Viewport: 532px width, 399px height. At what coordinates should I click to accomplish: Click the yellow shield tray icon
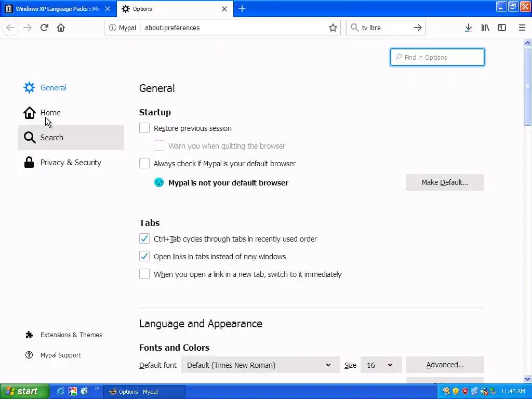click(456, 391)
